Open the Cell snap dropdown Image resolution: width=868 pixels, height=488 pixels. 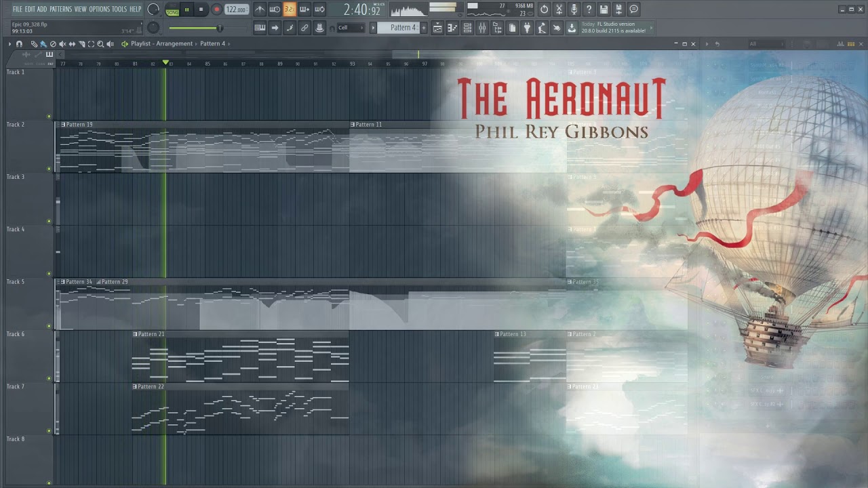coord(351,28)
